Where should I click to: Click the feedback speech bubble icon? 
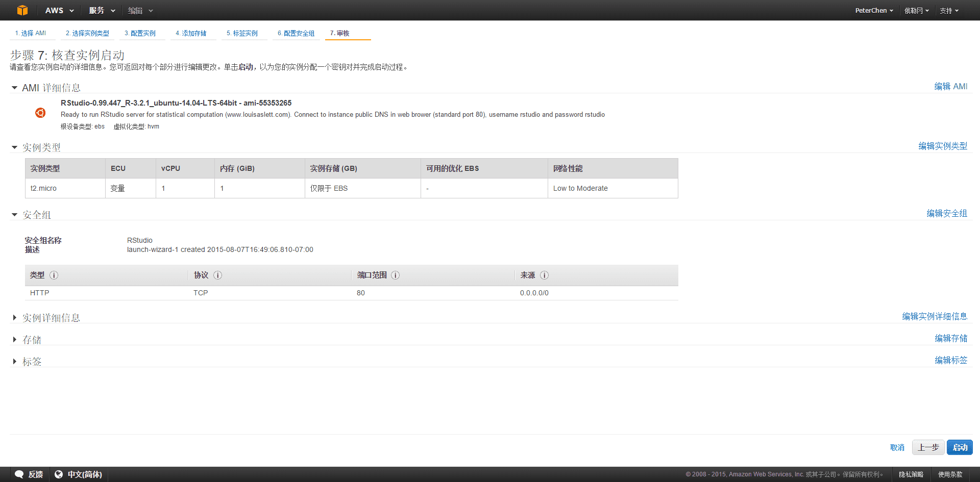click(x=19, y=474)
